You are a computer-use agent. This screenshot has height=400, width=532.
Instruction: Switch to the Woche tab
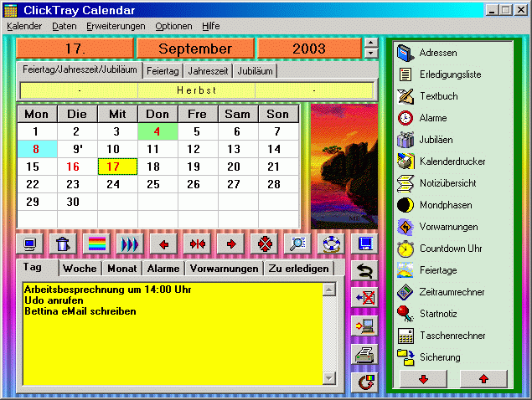pyautogui.click(x=80, y=269)
